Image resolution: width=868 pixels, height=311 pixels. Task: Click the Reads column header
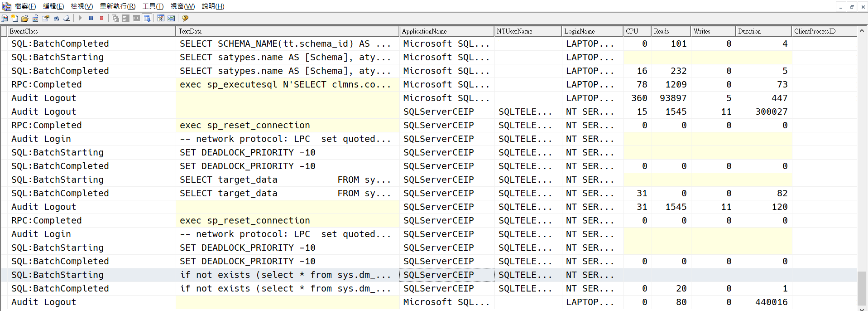coord(671,31)
